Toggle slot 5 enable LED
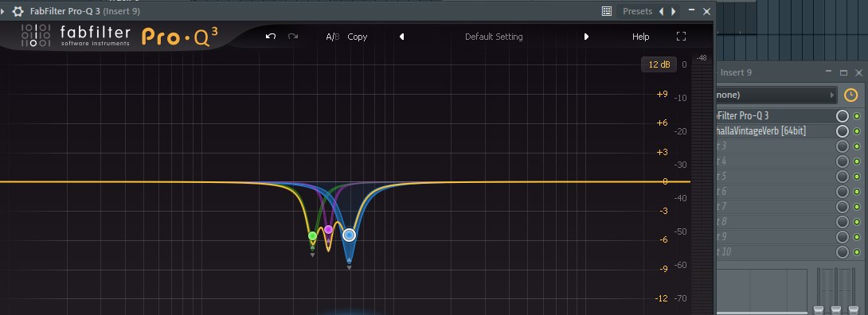 point(857,177)
